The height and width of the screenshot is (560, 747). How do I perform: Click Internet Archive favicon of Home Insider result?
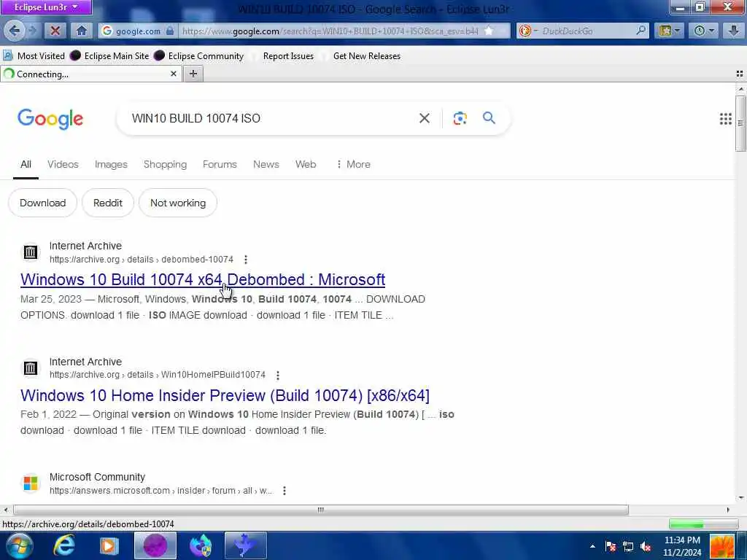tap(31, 368)
